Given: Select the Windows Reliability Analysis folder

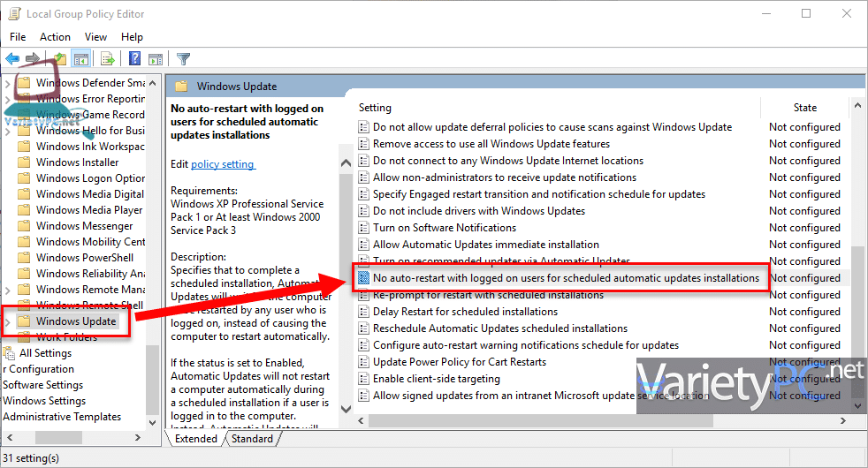Looking at the screenshot, I should [x=80, y=273].
